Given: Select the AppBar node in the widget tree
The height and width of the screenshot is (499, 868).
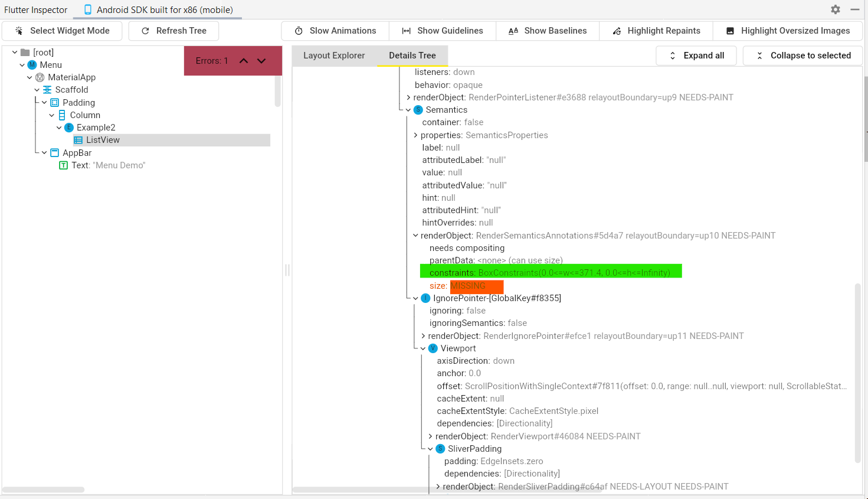Looking at the screenshot, I should tap(77, 152).
